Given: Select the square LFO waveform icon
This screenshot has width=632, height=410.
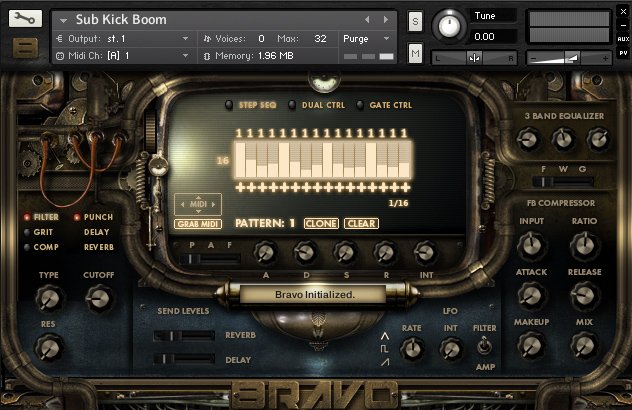Looking at the screenshot, I should click(x=384, y=349).
